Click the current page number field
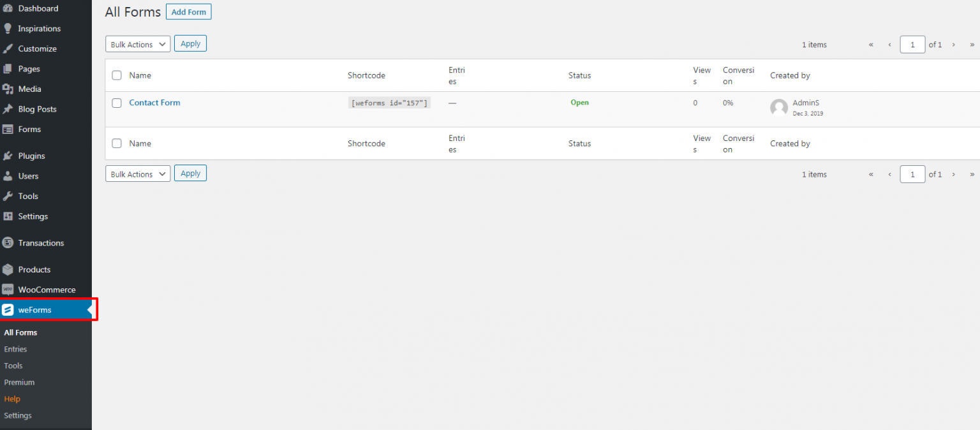 coord(912,45)
